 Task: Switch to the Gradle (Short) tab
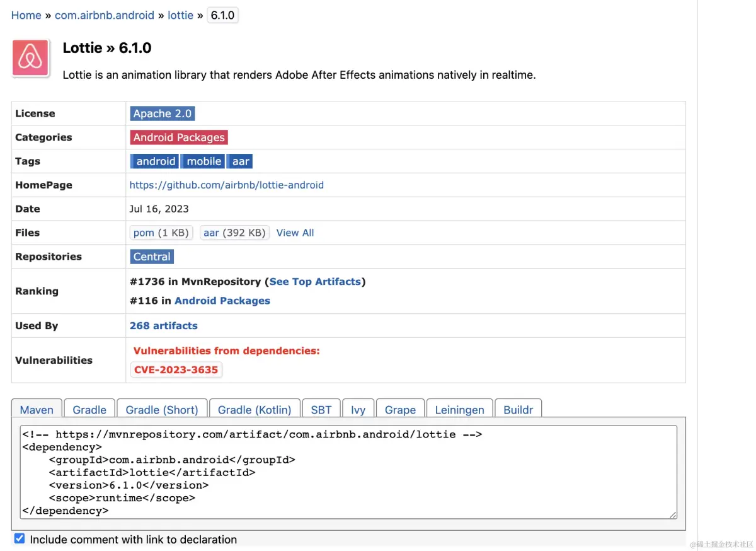[162, 409]
